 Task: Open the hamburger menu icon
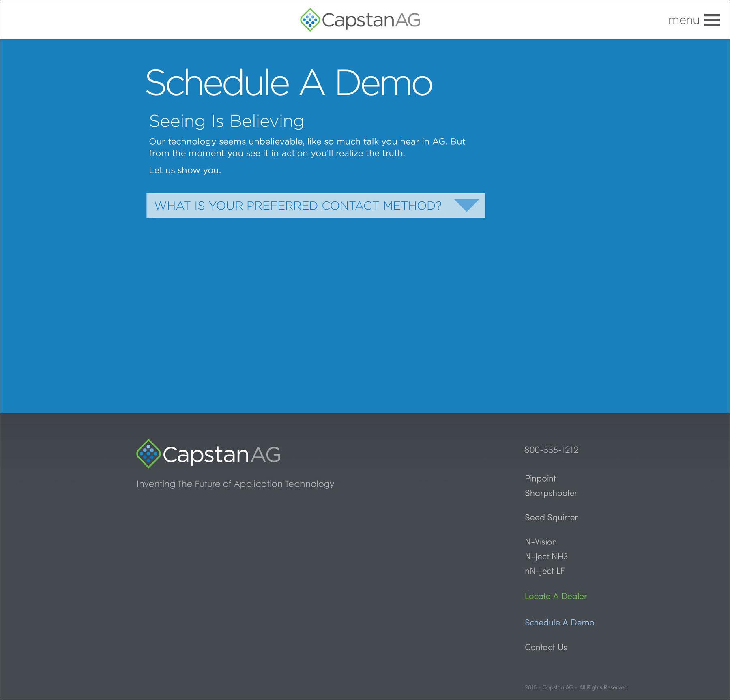712,20
